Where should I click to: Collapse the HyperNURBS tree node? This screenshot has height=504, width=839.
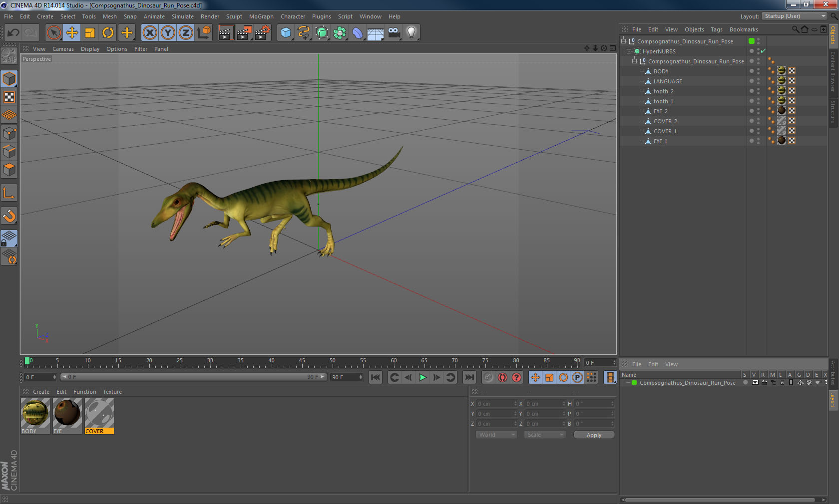tap(629, 51)
